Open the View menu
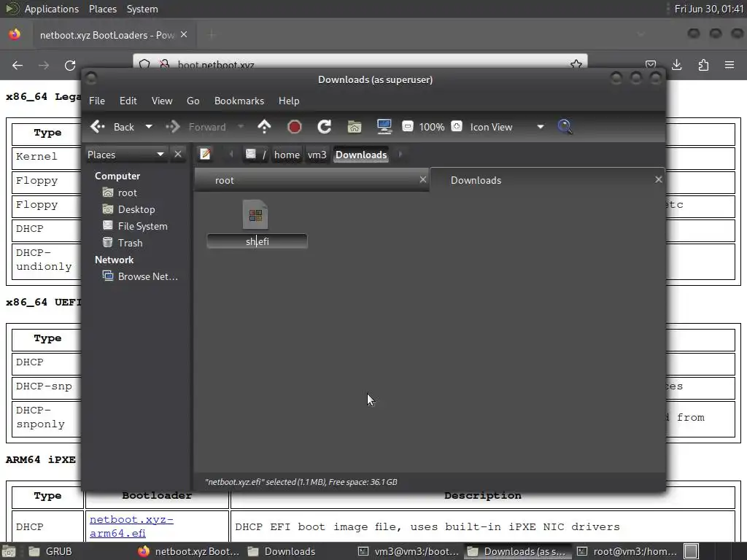Viewport: 747px width, 560px height. 162,101
